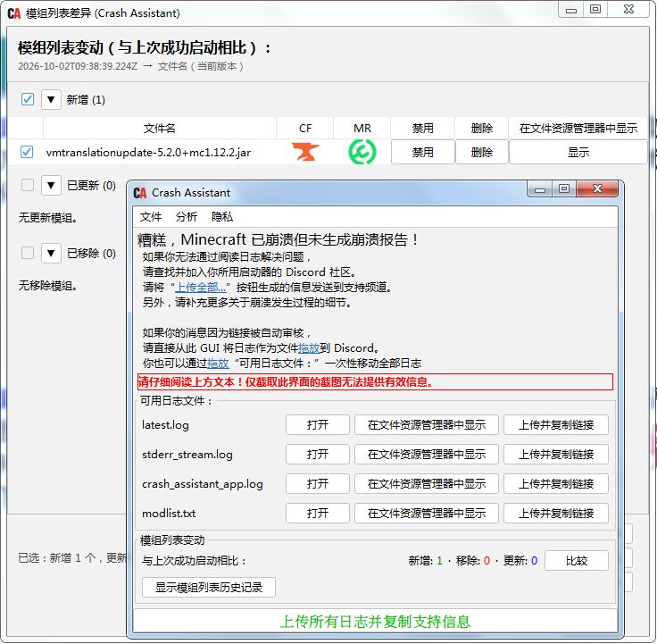Collapse the 已更新 (0) section arrow

[x=51, y=185]
